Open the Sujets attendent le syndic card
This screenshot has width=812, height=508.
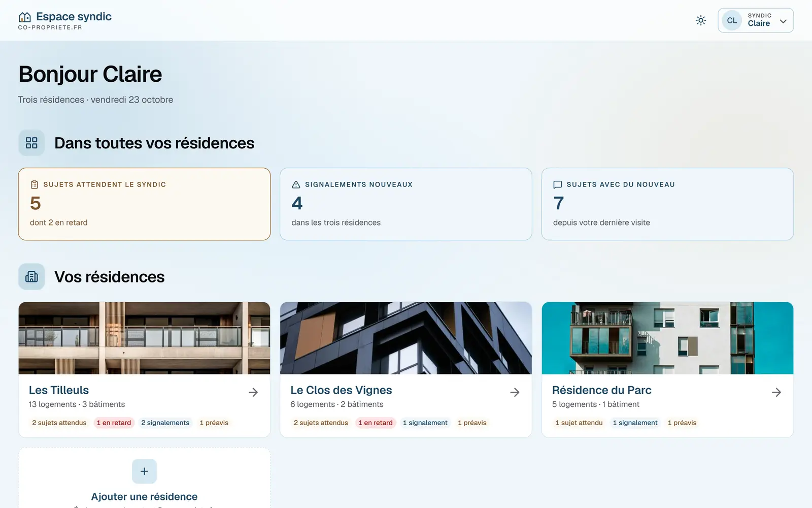click(144, 204)
